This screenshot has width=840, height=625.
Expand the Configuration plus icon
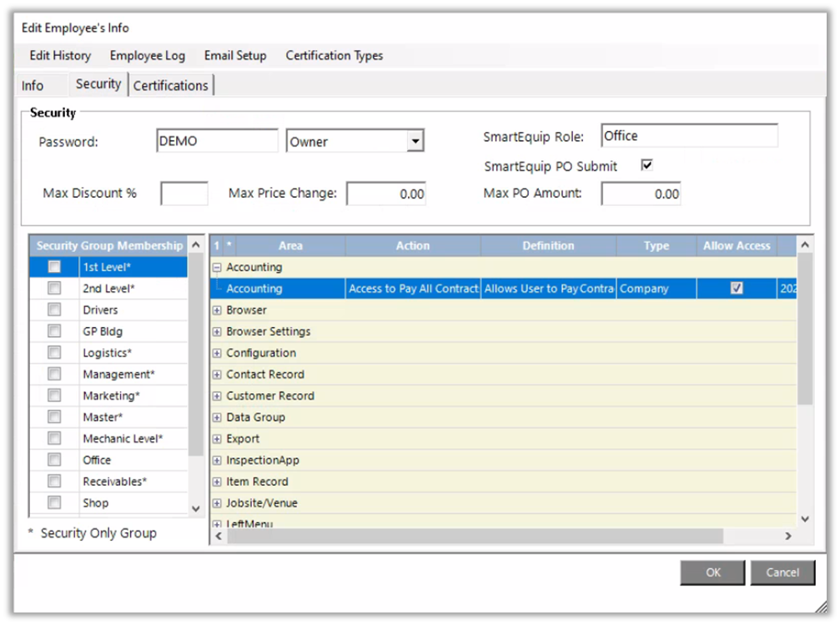click(x=217, y=353)
